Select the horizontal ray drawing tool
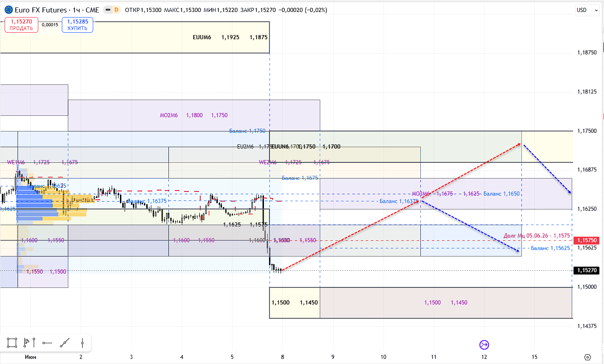The height and width of the screenshot is (364, 604). click(47, 343)
